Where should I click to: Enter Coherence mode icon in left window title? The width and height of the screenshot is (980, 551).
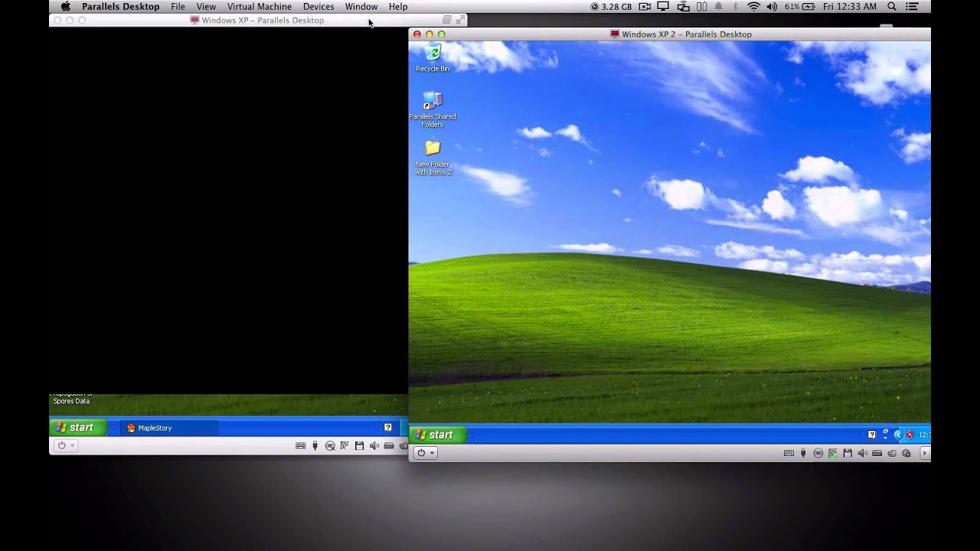[447, 20]
